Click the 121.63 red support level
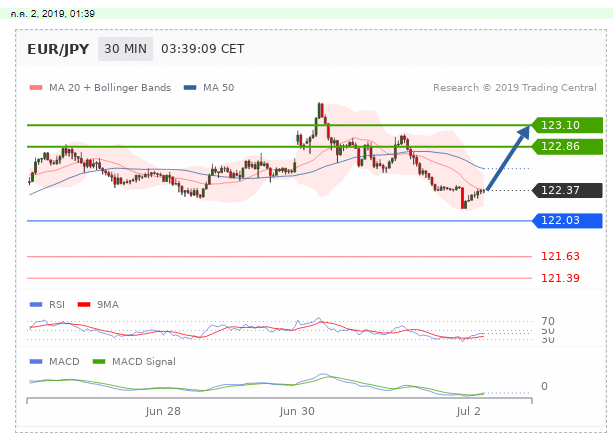This screenshot has height=441, width=613. click(560, 257)
